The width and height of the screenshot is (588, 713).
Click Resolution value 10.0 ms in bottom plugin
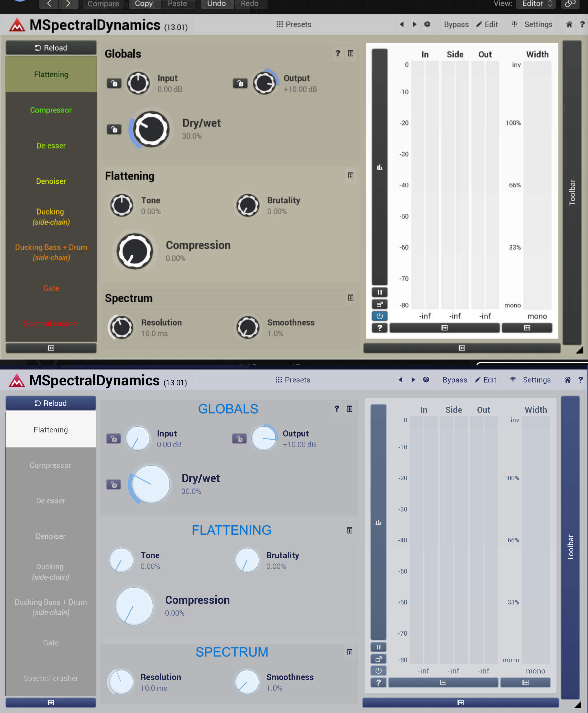tap(154, 688)
